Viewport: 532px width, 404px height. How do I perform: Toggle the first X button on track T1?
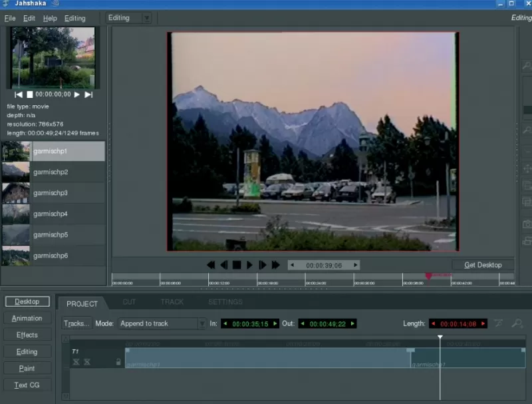coord(76,362)
